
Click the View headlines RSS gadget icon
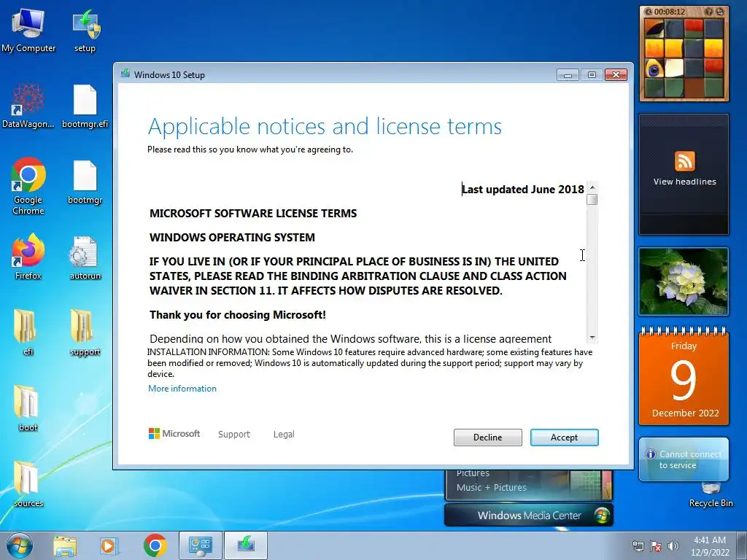pos(684,161)
